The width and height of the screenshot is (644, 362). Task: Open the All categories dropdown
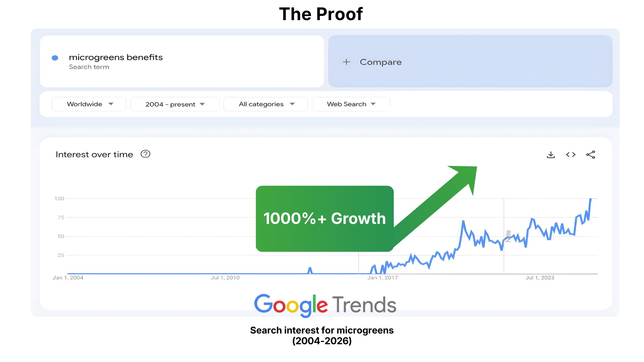[x=266, y=104]
